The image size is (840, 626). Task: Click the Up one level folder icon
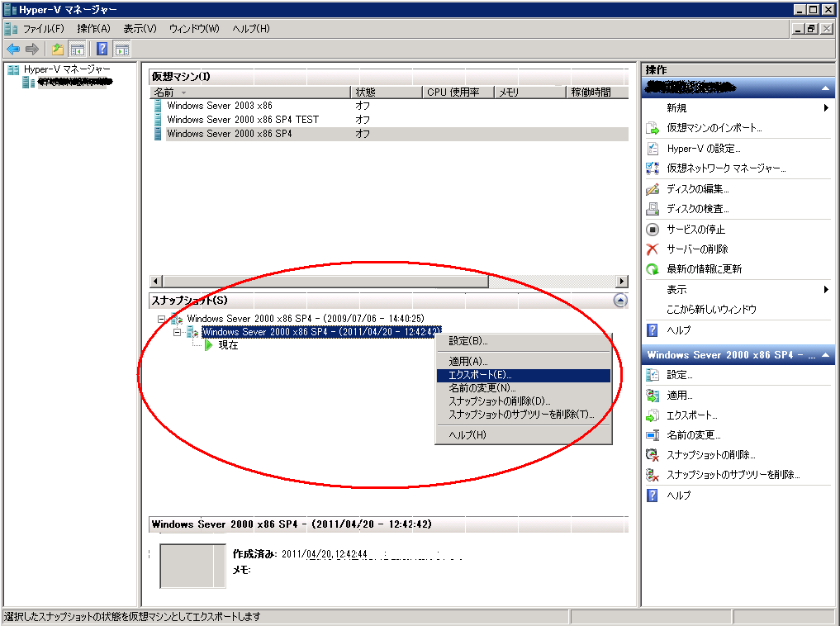57,50
